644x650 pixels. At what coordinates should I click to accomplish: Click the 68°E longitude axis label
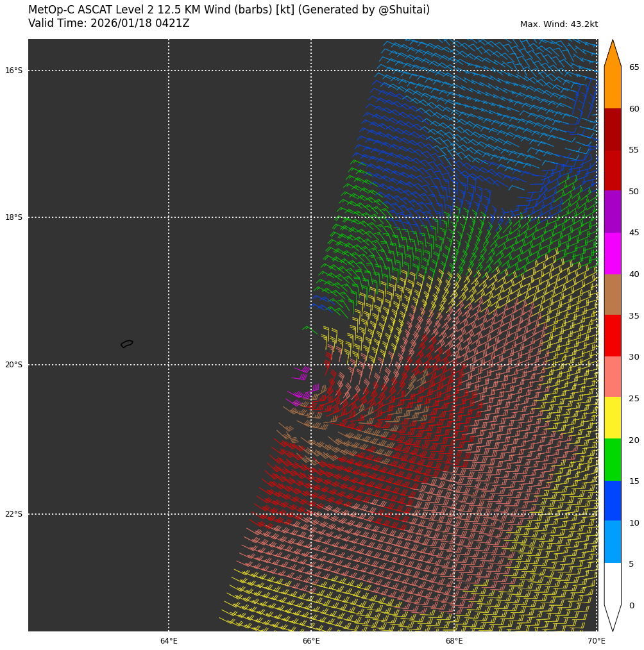tap(454, 641)
